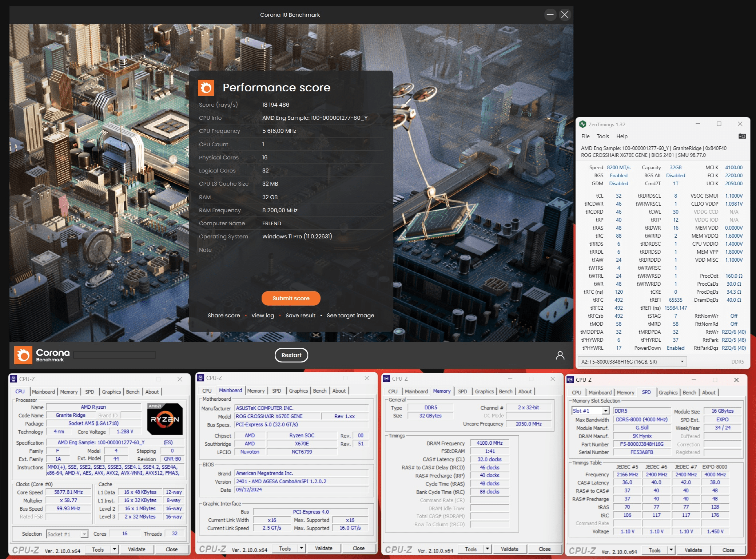This screenshot has width=756, height=559.
Task: Open the Corona user account icon
Action: [560, 355]
